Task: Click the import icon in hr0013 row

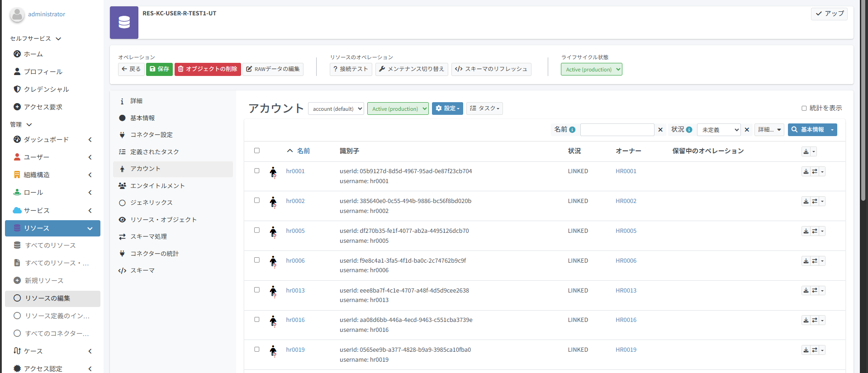Action: [806, 291]
